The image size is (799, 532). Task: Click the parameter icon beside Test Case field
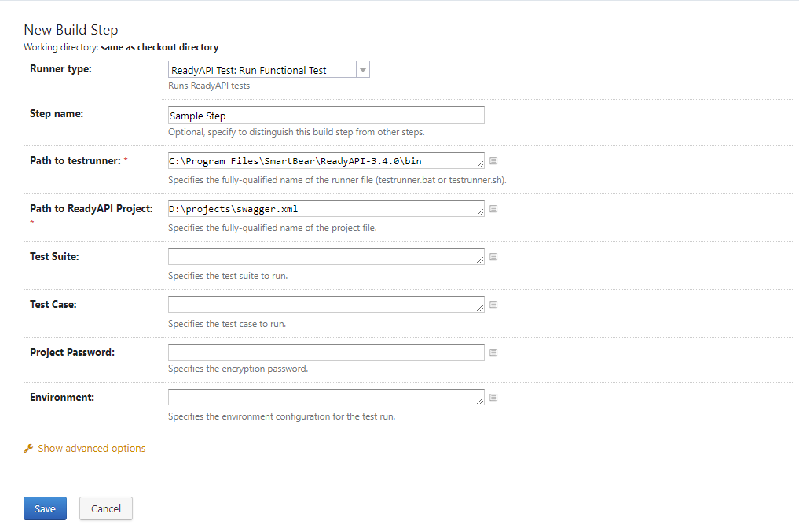click(x=493, y=304)
